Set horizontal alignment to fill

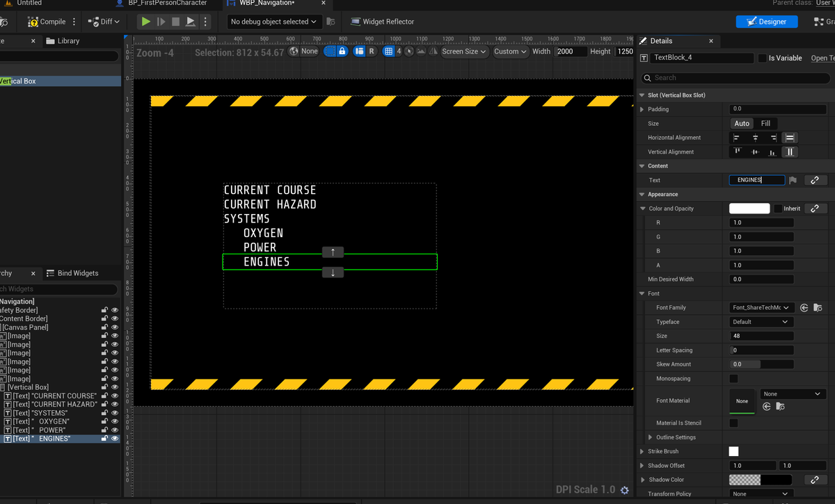[x=790, y=138]
